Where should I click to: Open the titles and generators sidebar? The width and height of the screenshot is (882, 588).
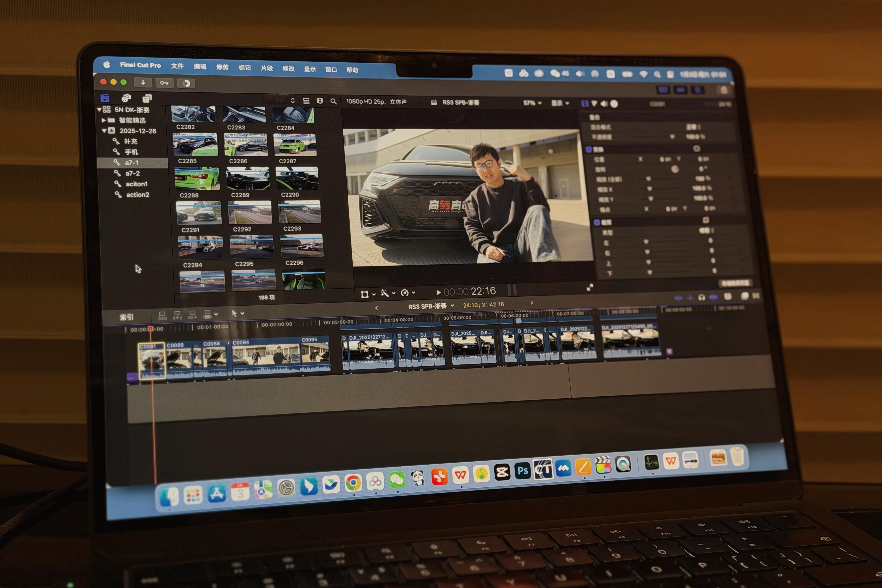point(147,99)
